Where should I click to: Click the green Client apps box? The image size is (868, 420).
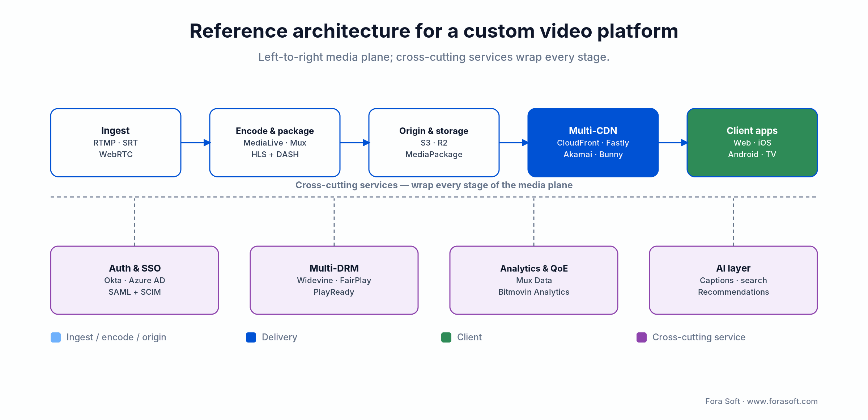752,143
